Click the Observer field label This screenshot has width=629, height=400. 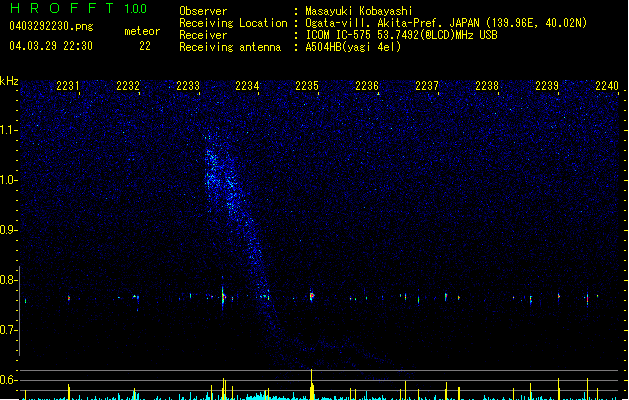(x=203, y=11)
